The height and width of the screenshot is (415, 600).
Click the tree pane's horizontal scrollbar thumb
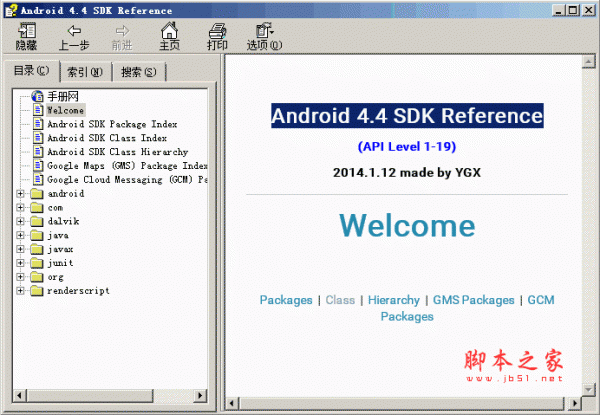90,395
